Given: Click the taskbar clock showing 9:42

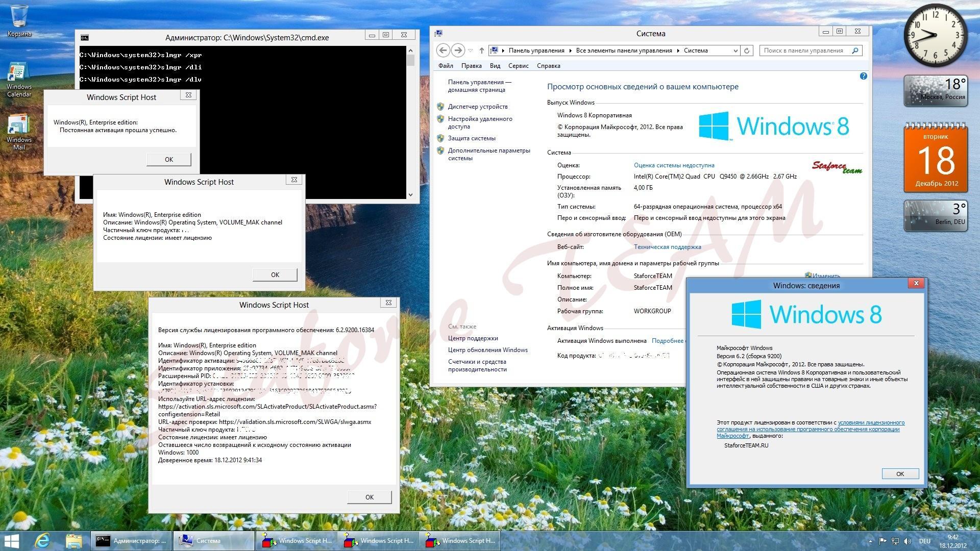Looking at the screenshot, I should (952, 541).
